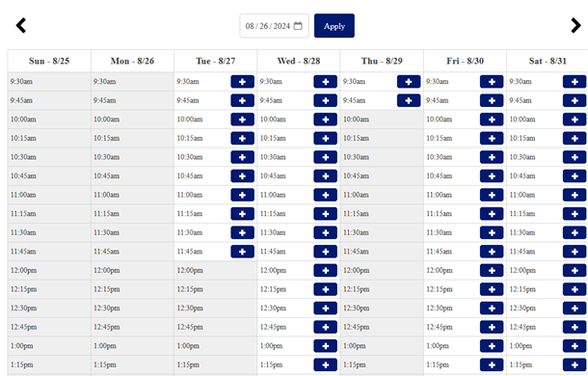Image resolution: width=588 pixels, height=376 pixels.
Task: Add the Wed 8/28 10:15am slot
Action: click(x=326, y=139)
